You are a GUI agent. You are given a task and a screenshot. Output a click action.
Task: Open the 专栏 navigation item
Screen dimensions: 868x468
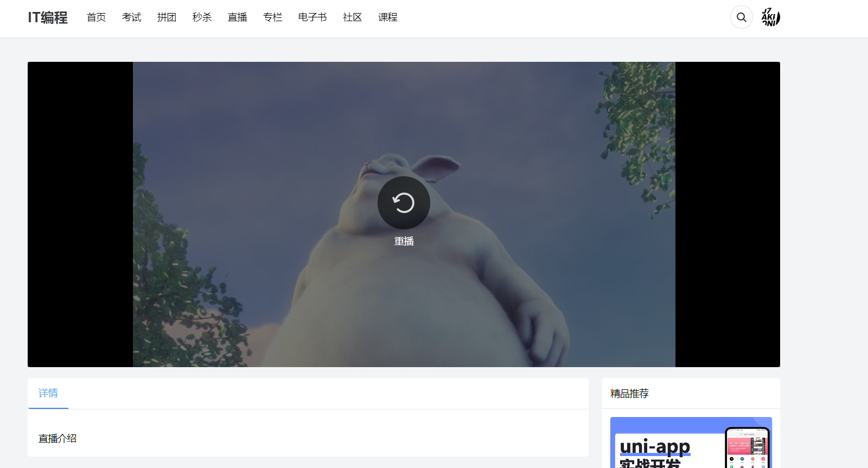coord(273,17)
